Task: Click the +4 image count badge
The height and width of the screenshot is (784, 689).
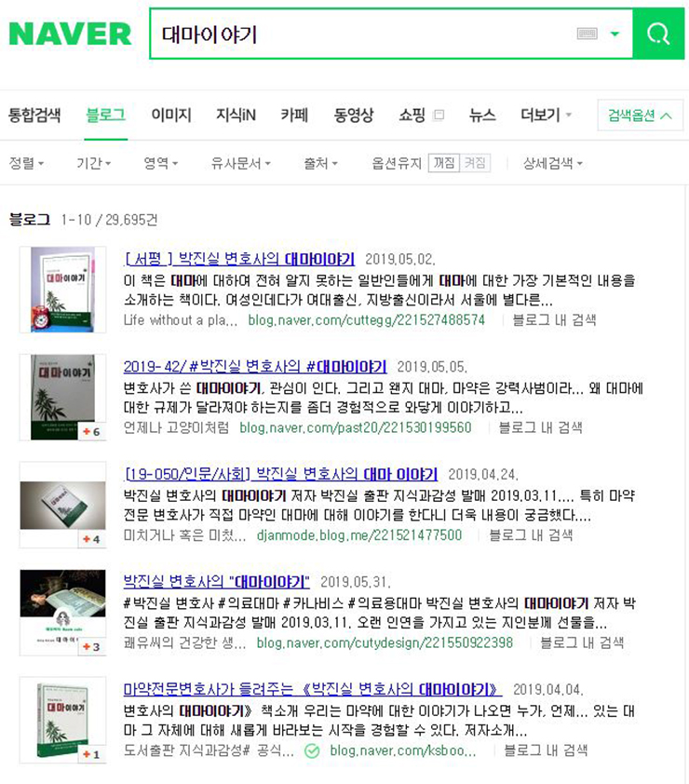Action: 91,539
